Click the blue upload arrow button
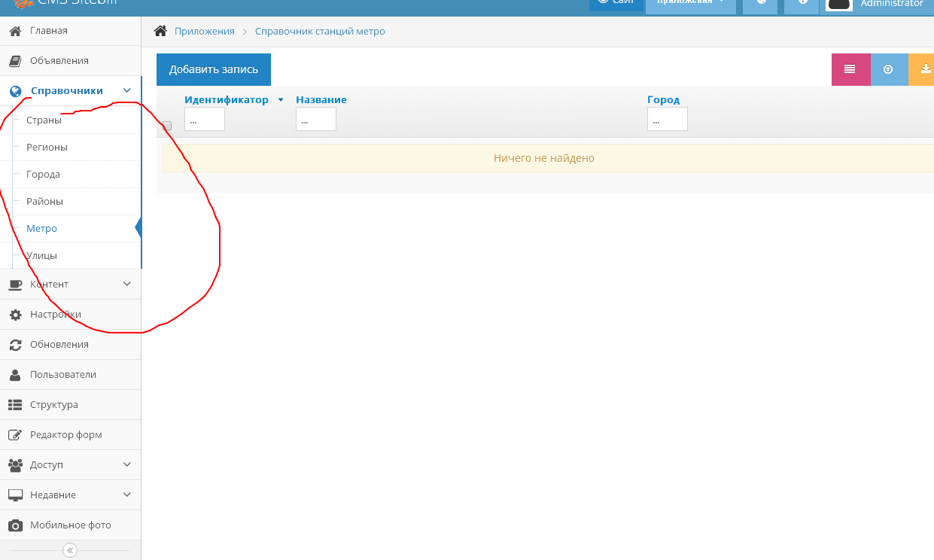 pyautogui.click(x=889, y=69)
